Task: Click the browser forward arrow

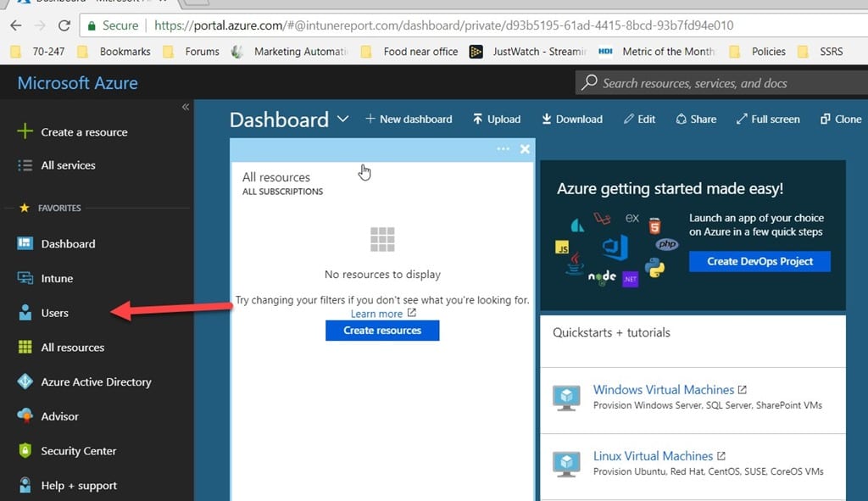Action: point(40,25)
